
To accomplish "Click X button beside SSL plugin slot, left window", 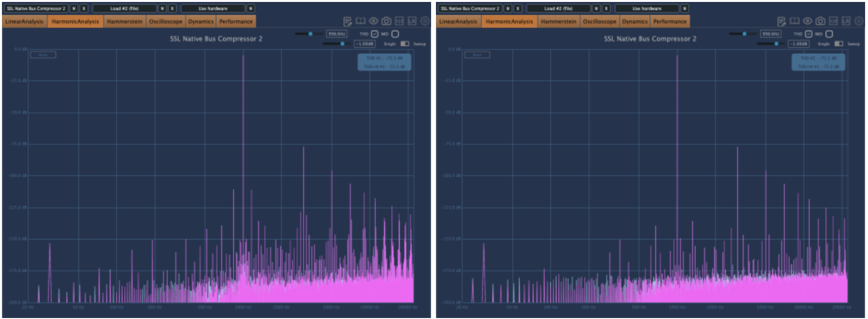I will 84,8.
